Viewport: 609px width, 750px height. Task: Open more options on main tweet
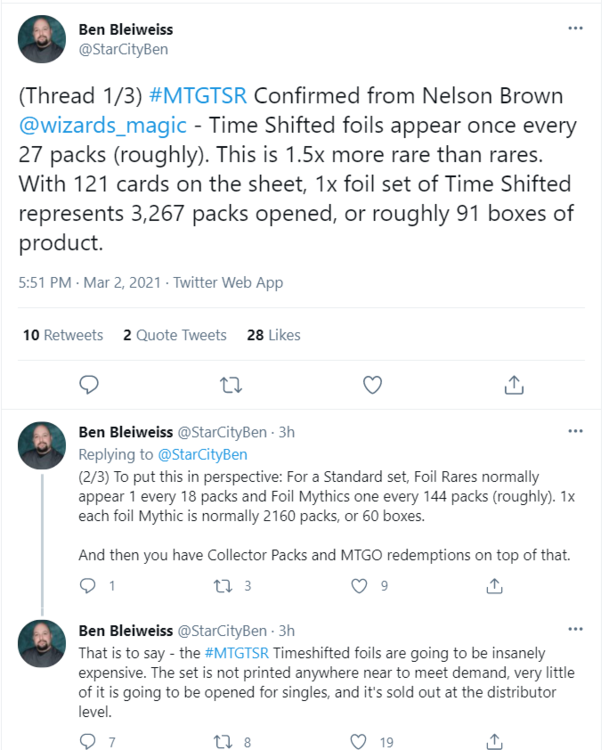coord(575,28)
